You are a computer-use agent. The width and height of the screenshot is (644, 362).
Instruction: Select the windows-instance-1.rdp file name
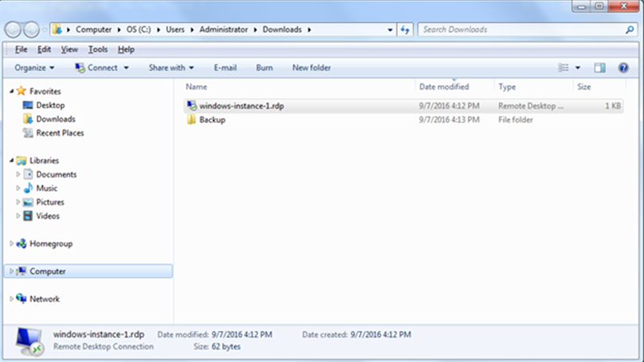pyautogui.click(x=241, y=106)
